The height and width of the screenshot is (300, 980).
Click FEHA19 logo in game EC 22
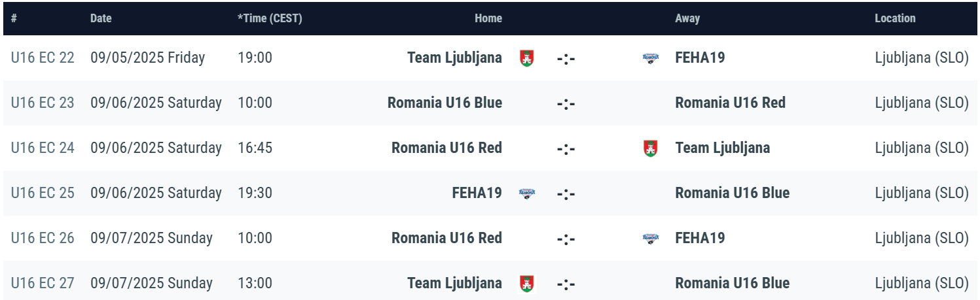[651, 58]
